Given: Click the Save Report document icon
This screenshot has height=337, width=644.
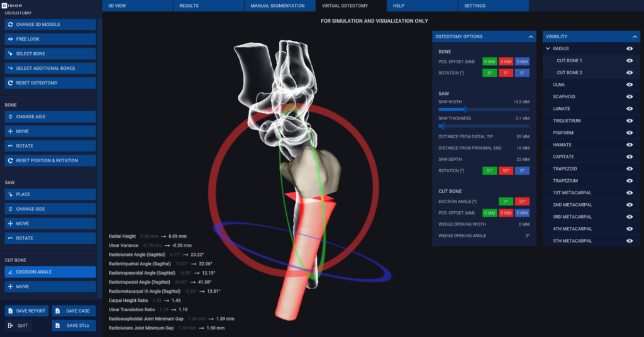Looking at the screenshot, I should click(10, 311).
